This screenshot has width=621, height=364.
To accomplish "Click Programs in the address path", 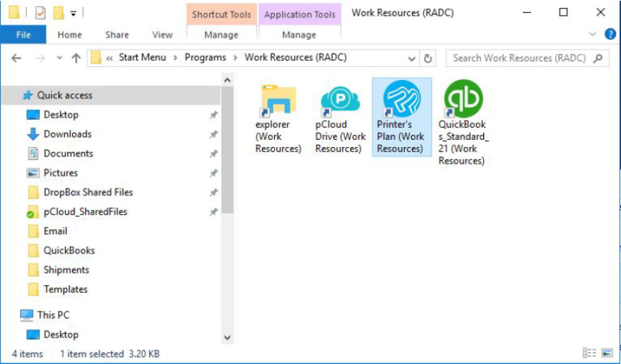I will click(205, 57).
